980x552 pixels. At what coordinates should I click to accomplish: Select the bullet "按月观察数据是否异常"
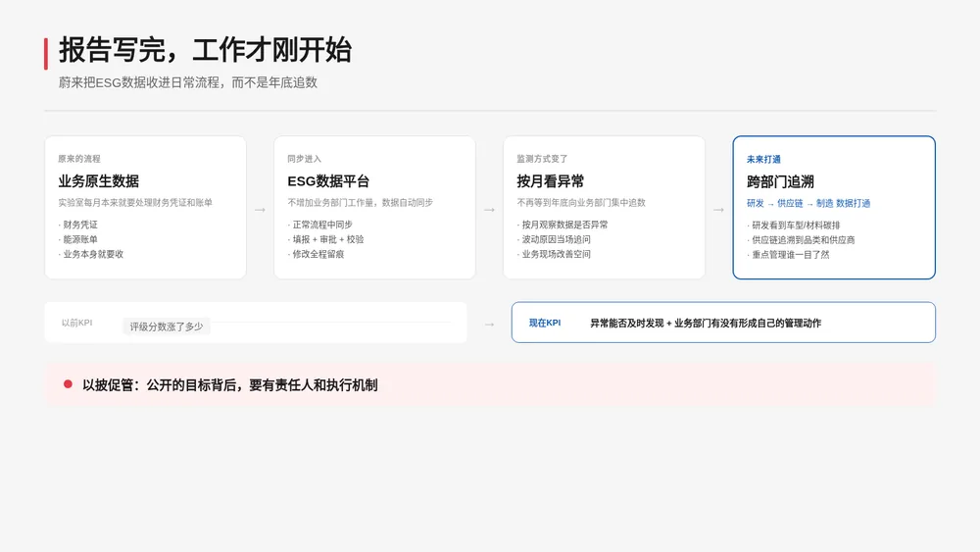click(565, 225)
